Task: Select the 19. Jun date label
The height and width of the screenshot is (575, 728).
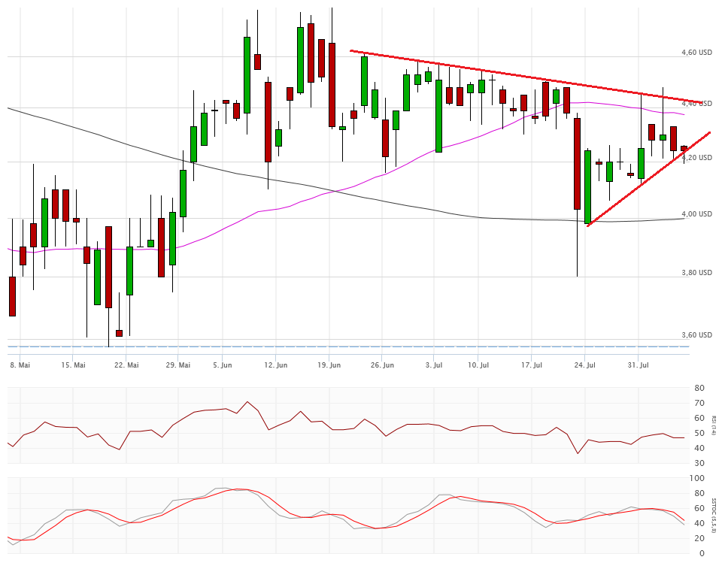Action: (x=329, y=365)
